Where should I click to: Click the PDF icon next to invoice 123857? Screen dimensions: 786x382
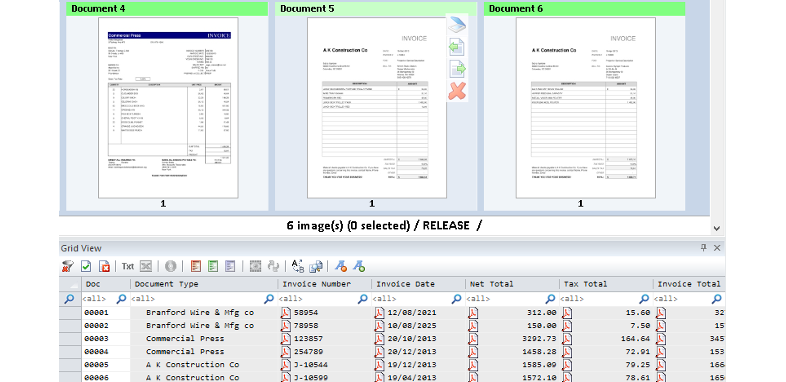(x=286, y=338)
